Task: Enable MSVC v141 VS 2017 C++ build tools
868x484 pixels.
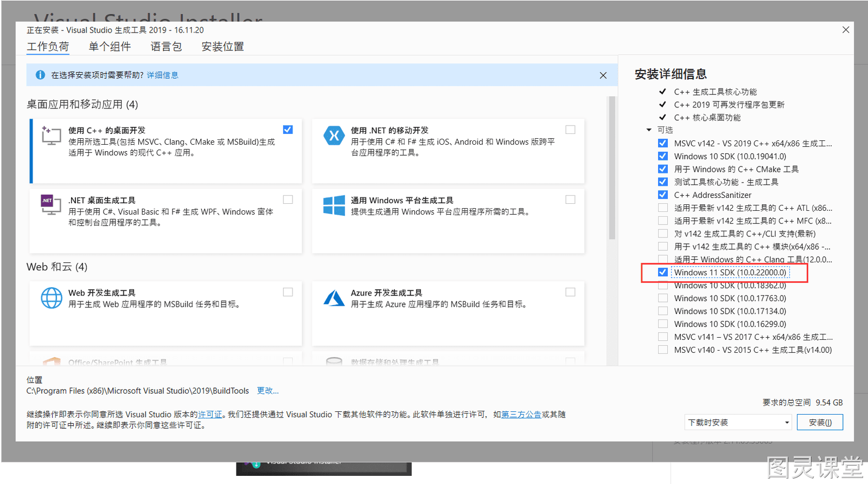Action: click(x=662, y=337)
